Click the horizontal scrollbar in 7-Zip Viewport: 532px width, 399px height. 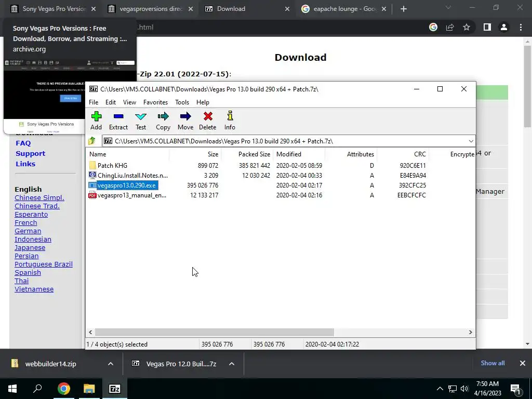pyautogui.click(x=215, y=332)
